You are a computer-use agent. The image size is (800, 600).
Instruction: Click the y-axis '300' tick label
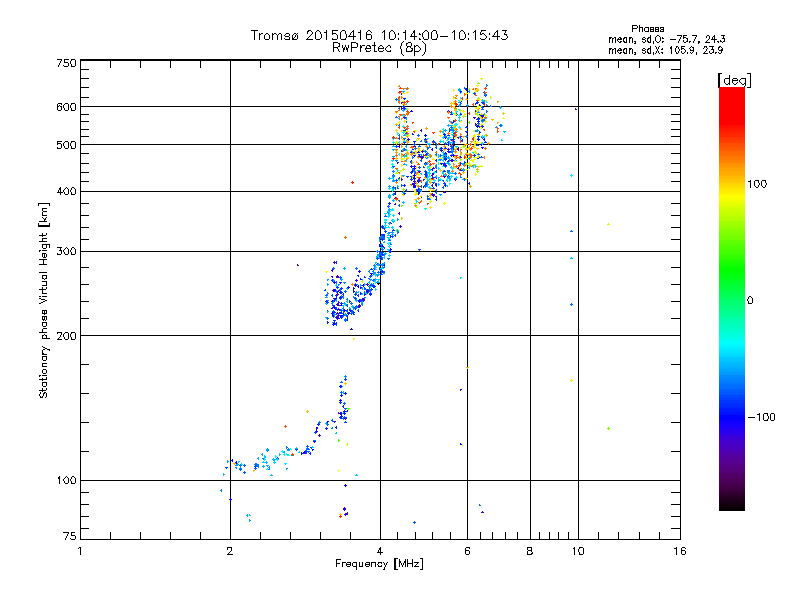coord(66,252)
